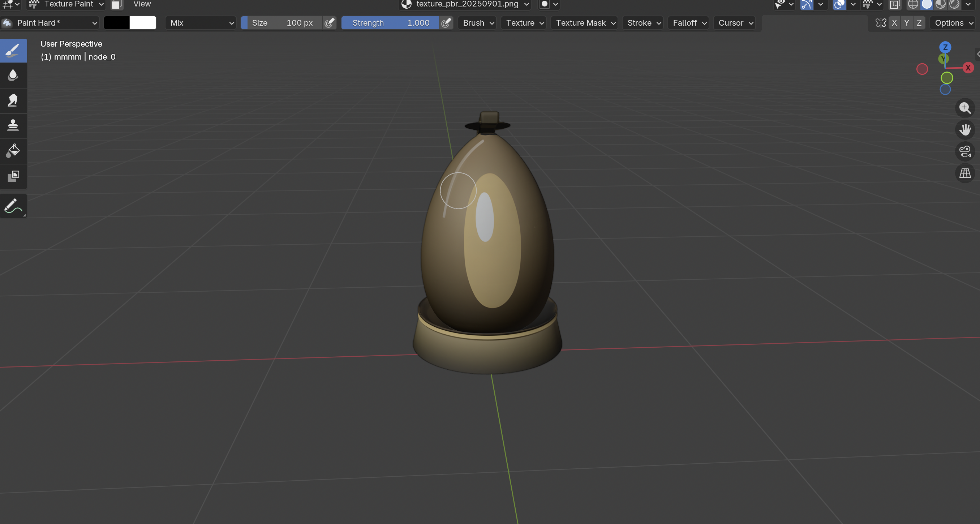Screen dimensions: 980x524
Task: Select the Smear tool
Action: 13,100
